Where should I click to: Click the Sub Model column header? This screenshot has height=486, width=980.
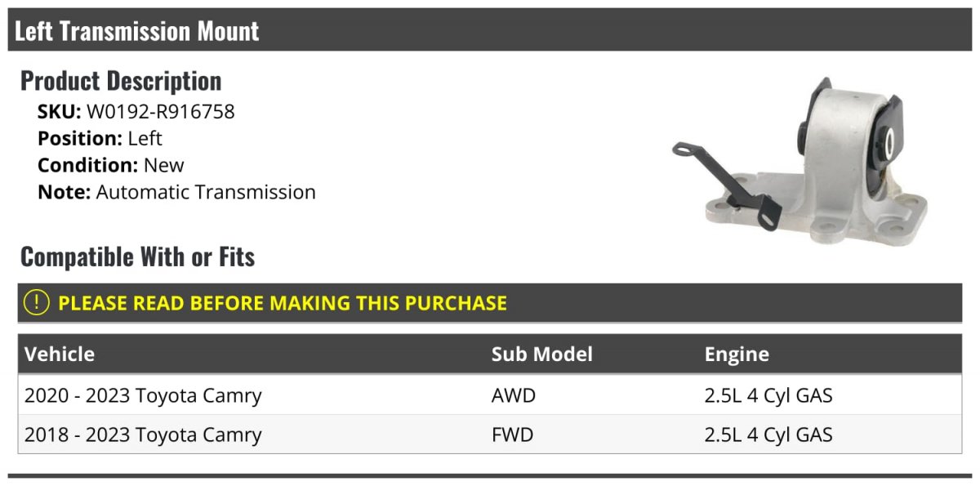click(x=541, y=354)
